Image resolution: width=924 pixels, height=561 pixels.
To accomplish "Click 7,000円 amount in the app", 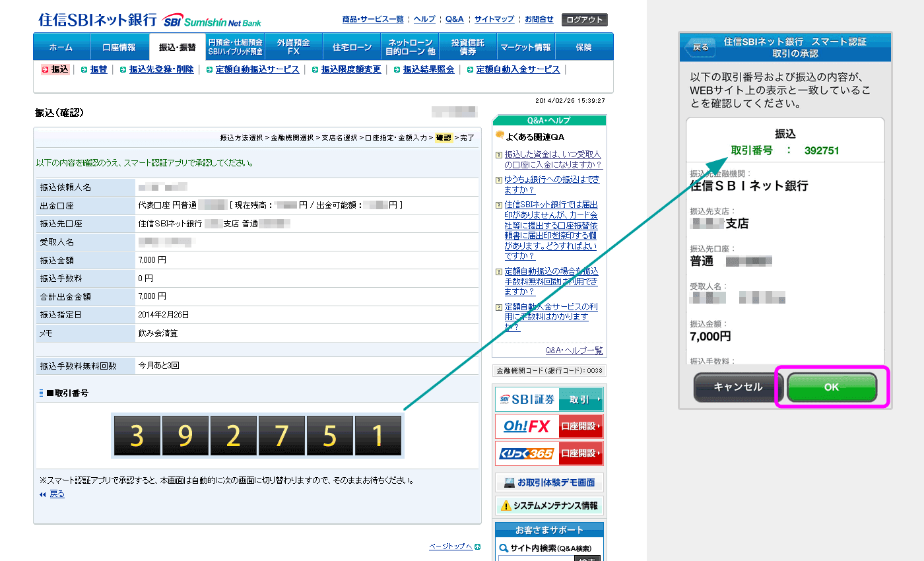I will click(710, 337).
